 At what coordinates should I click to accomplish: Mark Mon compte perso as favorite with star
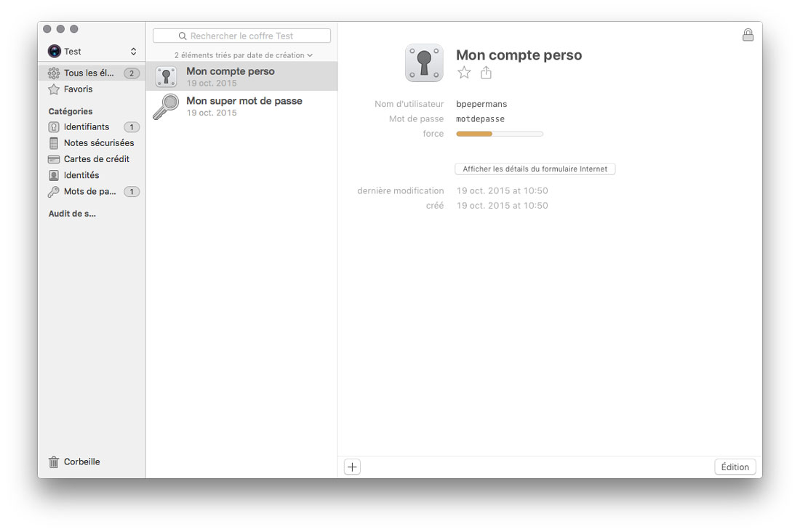[x=464, y=73]
